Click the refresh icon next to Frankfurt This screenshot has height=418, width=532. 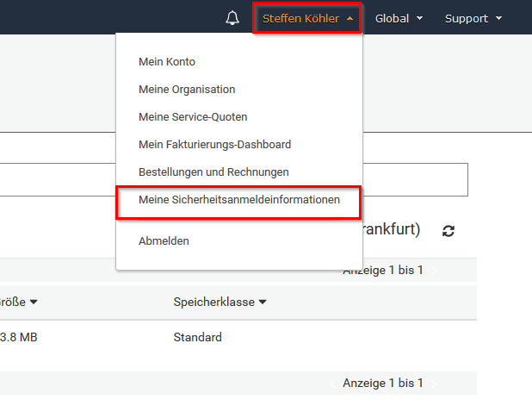click(x=448, y=231)
